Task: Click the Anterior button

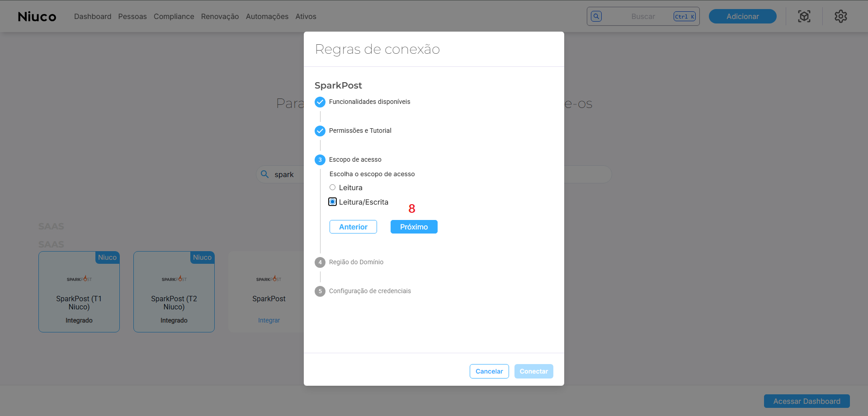Action: [x=353, y=227]
